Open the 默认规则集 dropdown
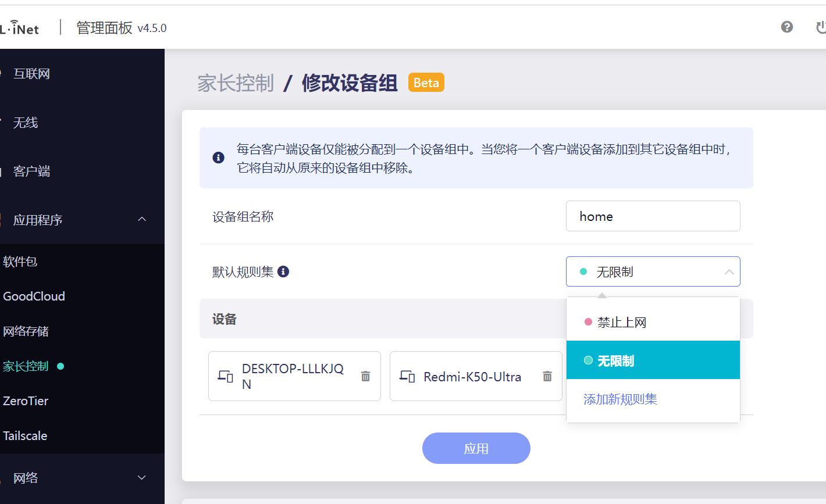Viewport: 826px width, 504px height. [653, 271]
